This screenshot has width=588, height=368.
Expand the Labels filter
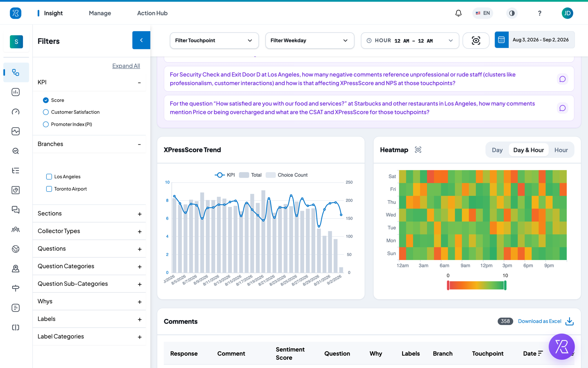140,319
